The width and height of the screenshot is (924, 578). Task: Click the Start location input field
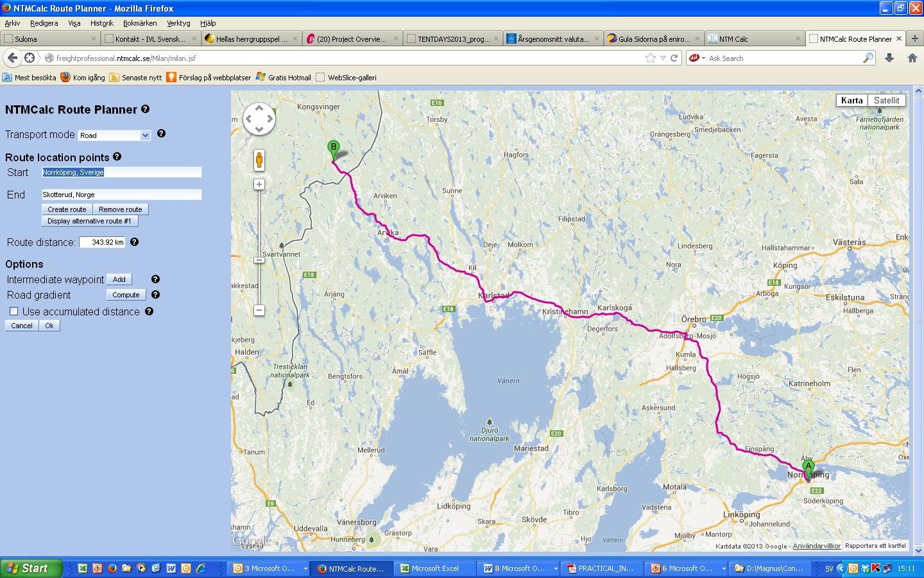(x=122, y=172)
